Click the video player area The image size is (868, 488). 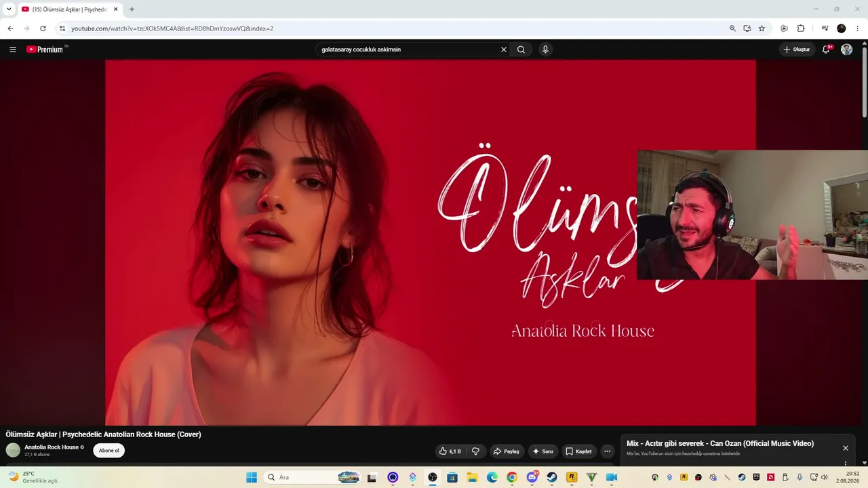(x=431, y=243)
